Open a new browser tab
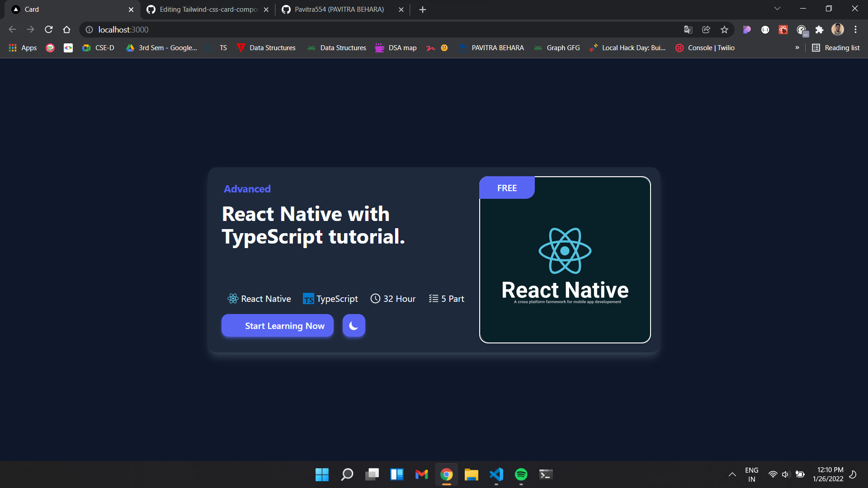 pyautogui.click(x=422, y=9)
